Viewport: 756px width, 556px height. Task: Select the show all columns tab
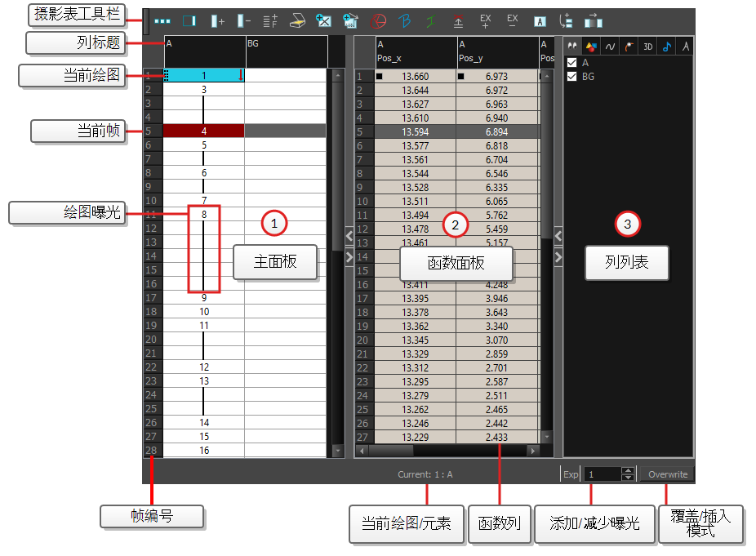(x=571, y=46)
